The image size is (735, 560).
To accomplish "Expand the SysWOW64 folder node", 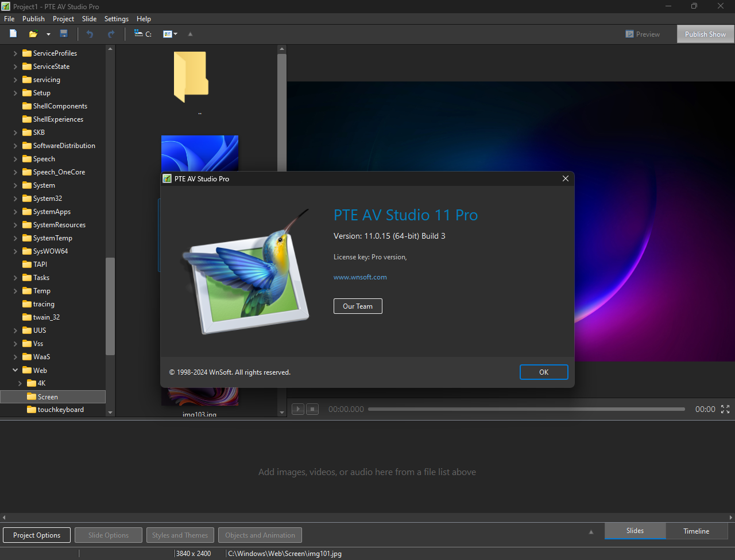I will coord(16,251).
